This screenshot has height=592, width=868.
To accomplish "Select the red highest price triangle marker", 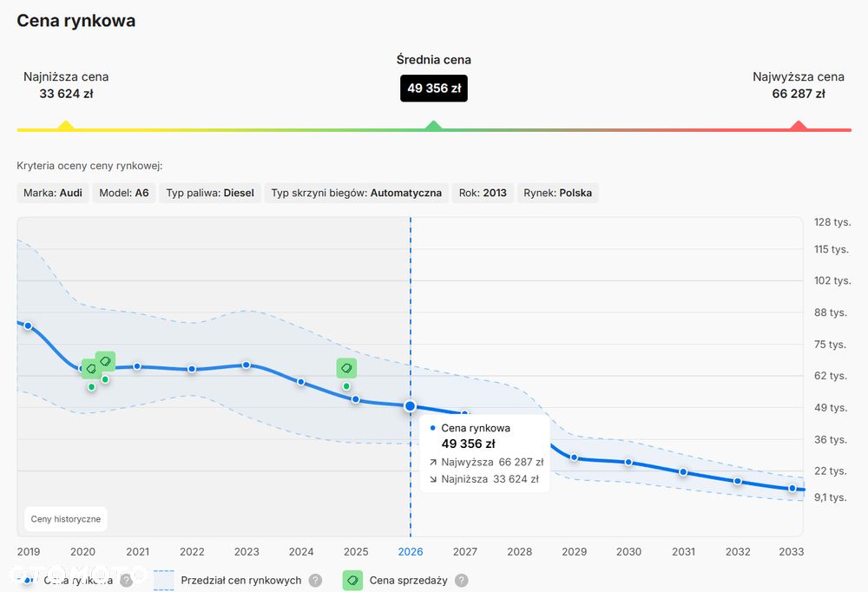I will click(799, 125).
